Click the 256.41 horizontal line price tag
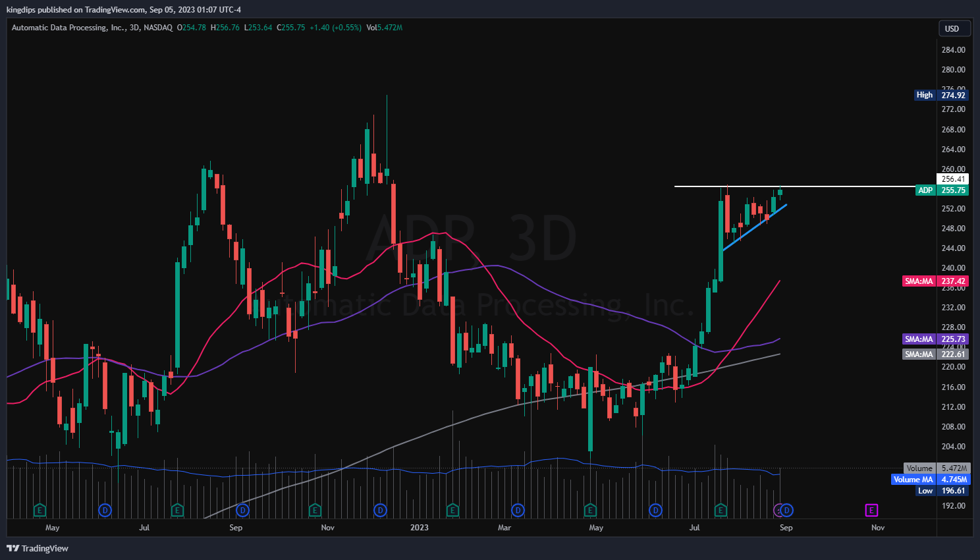Screen dimensions: 980x560 coord(953,179)
